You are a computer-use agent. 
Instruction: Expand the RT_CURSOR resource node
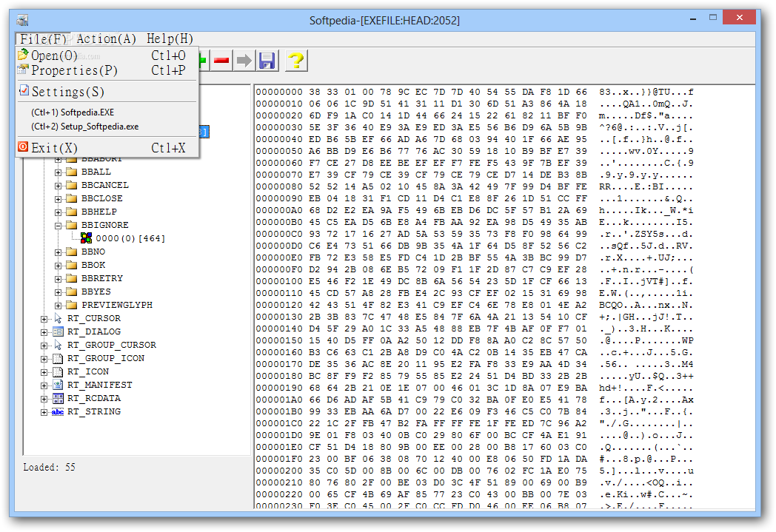44,319
